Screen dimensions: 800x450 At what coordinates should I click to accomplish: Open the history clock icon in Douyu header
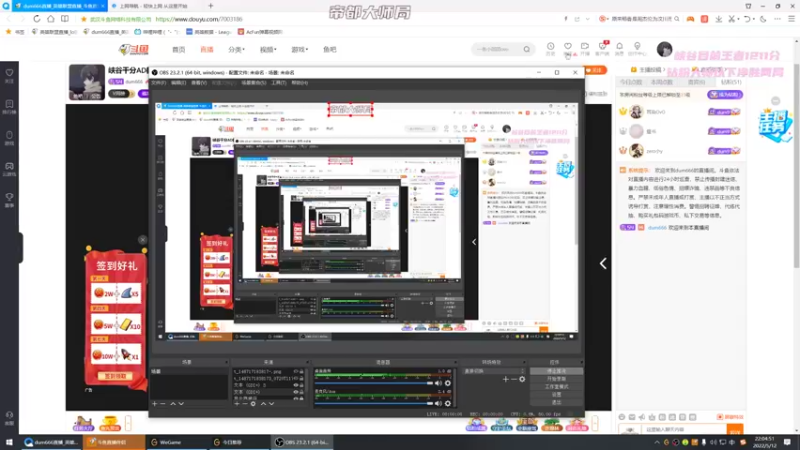[x=551, y=46]
